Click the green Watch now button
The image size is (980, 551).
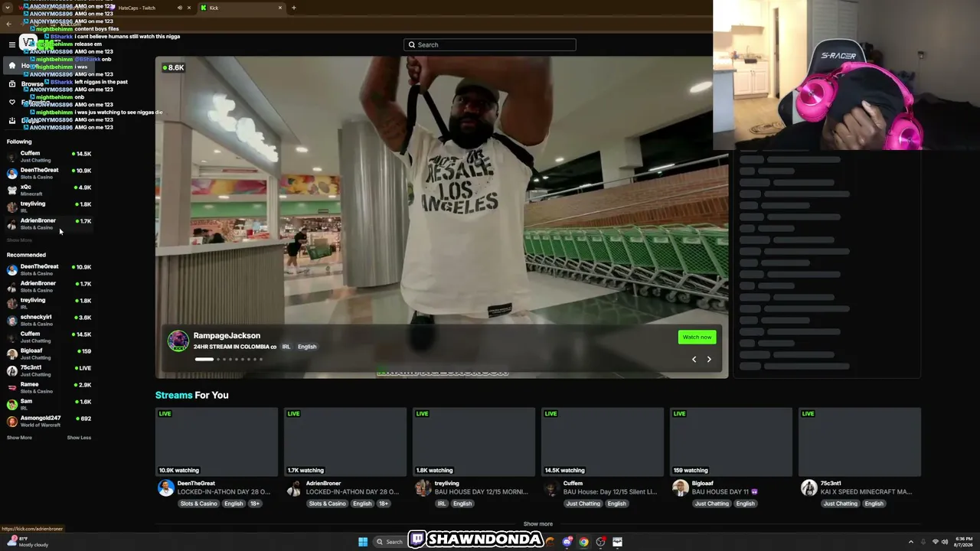pos(697,337)
